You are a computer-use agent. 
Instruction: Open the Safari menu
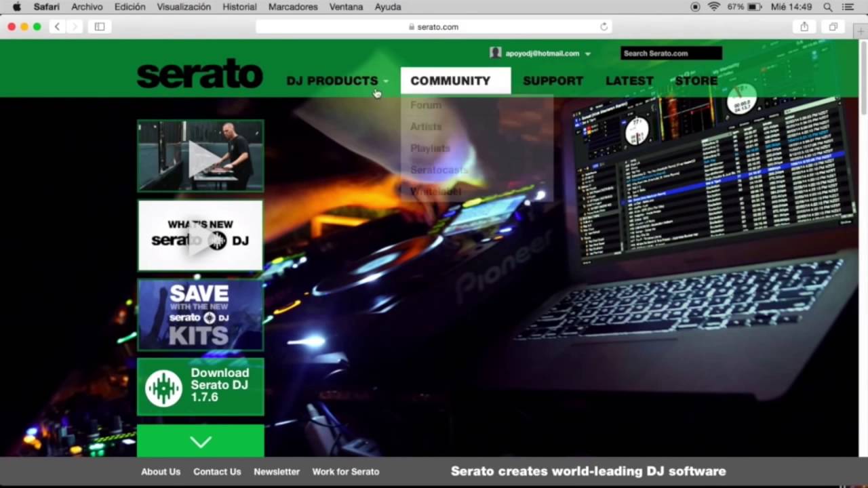click(x=47, y=7)
